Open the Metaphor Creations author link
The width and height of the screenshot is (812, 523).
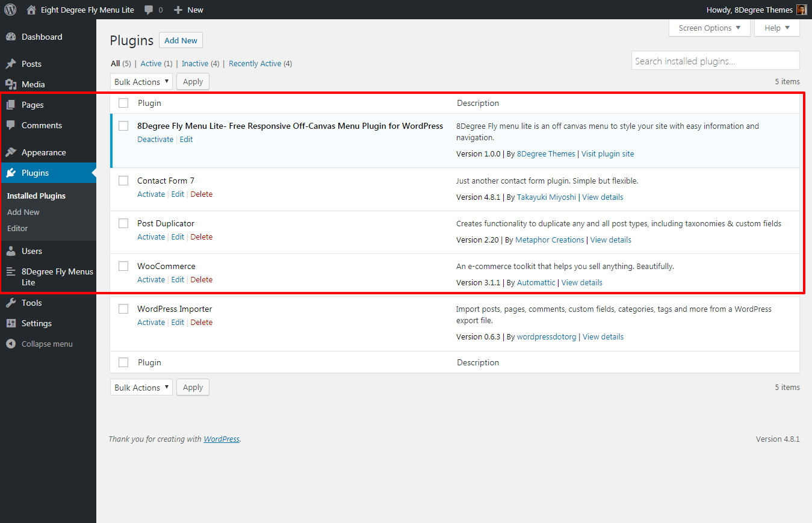[x=550, y=240]
